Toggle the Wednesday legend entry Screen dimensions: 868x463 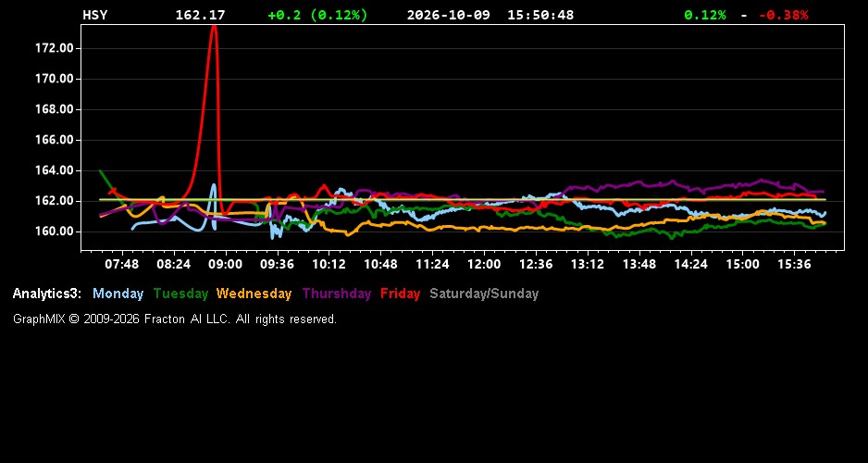click(x=254, y=294)
